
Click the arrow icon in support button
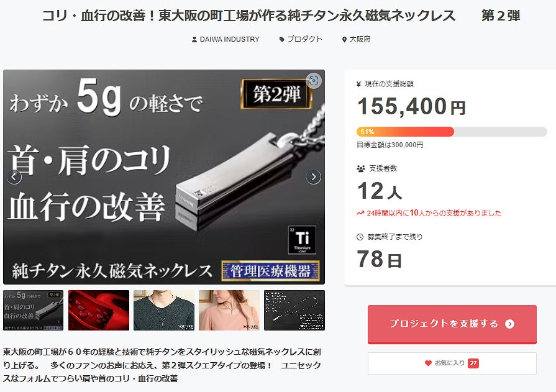509,324
